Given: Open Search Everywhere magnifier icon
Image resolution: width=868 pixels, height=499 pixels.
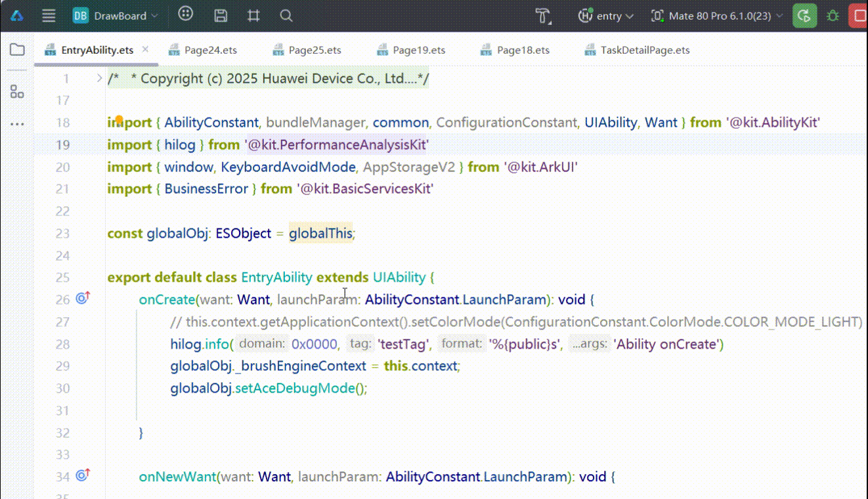Looking at the screenshot, I should point(286,16).
